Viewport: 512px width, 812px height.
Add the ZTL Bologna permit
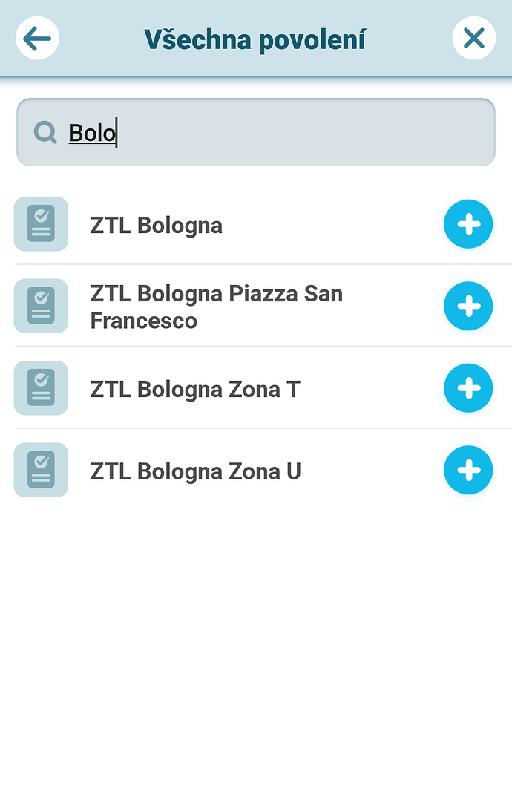(x=467, y=224)
